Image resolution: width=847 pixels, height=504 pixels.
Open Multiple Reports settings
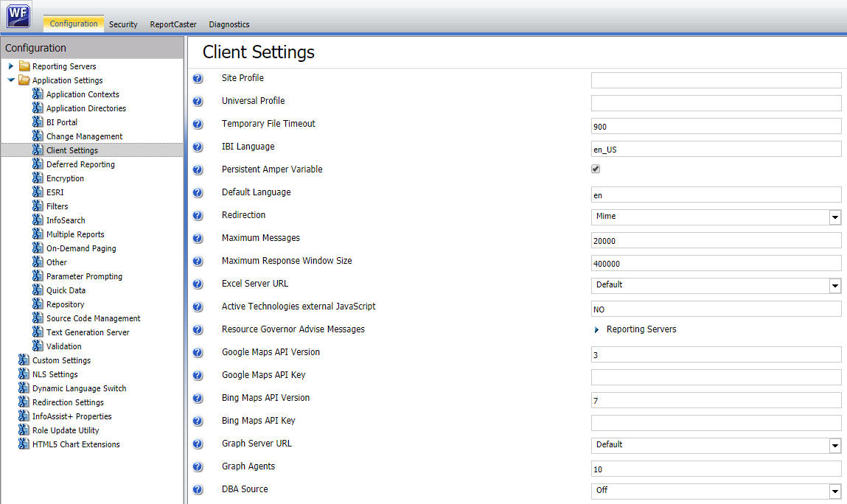75,234
